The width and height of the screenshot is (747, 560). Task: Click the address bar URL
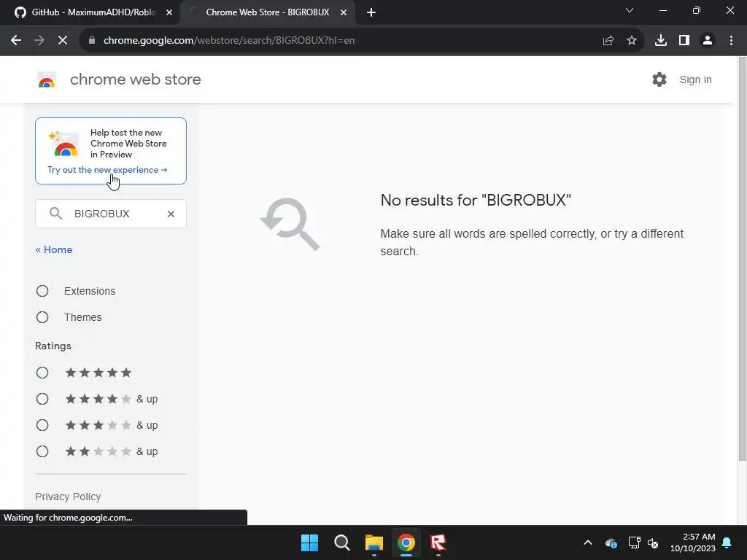click(x=228, y=41)
